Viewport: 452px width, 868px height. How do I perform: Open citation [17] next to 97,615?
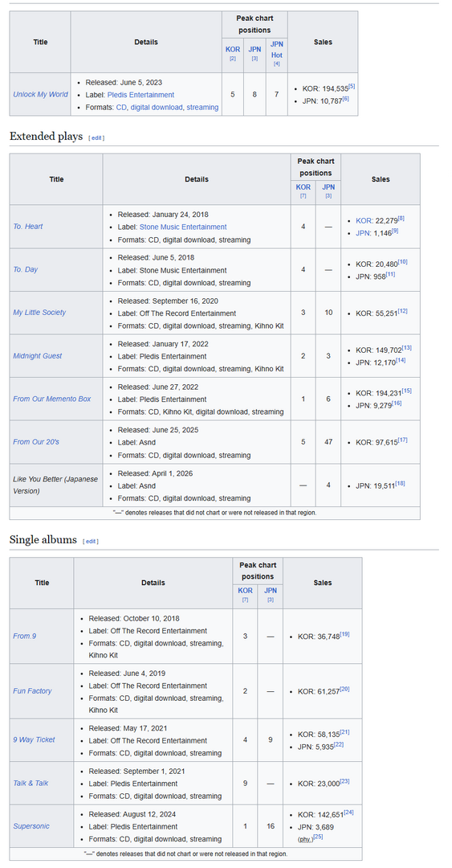[x=403, y=440]
